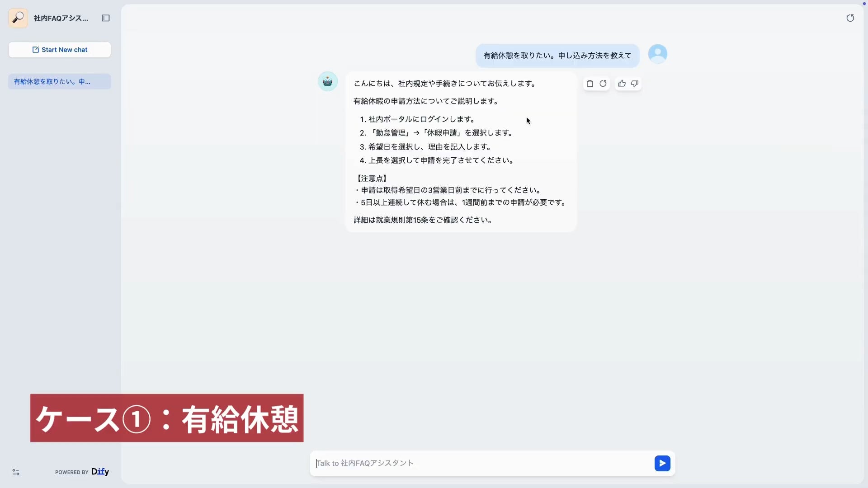Viewport: 868px width, 488px height.
Task: Click the ケース①：有給休憩 red caption banner
Action: pos(167,418)
